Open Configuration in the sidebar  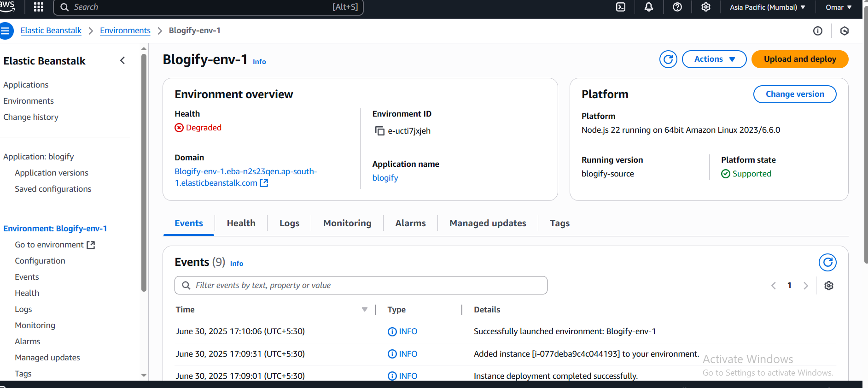pyautogui.click(x=40, y=261)
